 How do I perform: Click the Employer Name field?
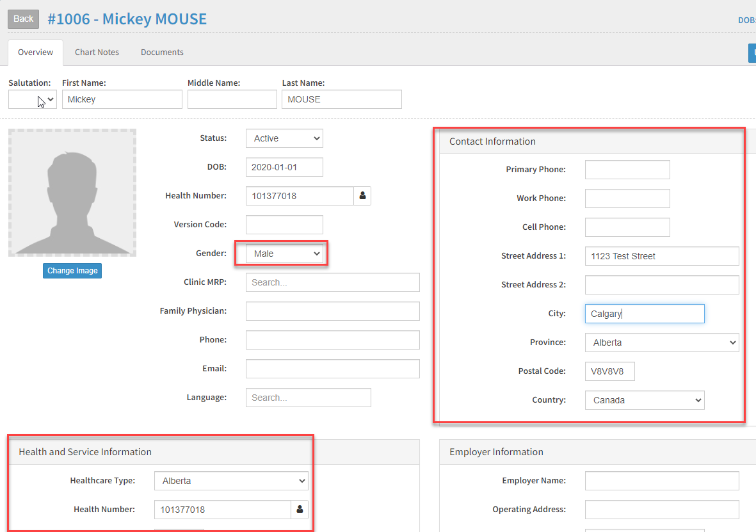click(x=662, y=481)
